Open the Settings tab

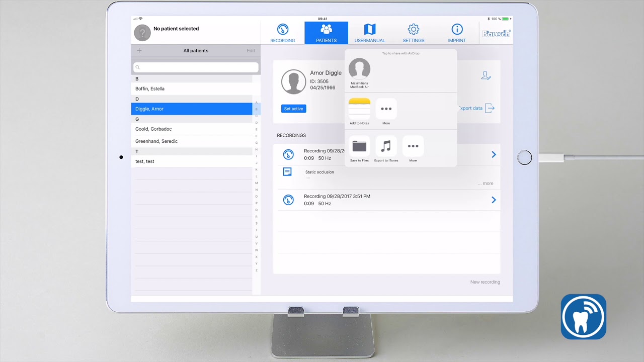coord(414,33)
